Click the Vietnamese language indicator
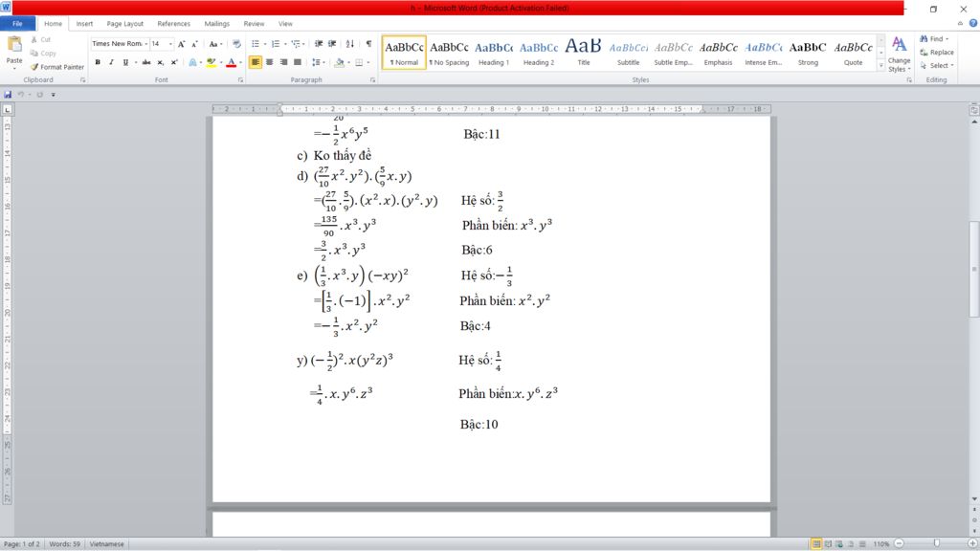 (x=107, y=544)
